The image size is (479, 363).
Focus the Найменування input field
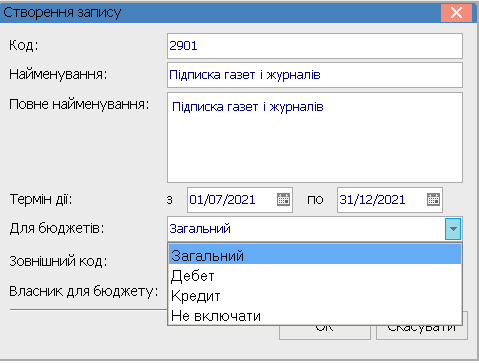(315, 75)
